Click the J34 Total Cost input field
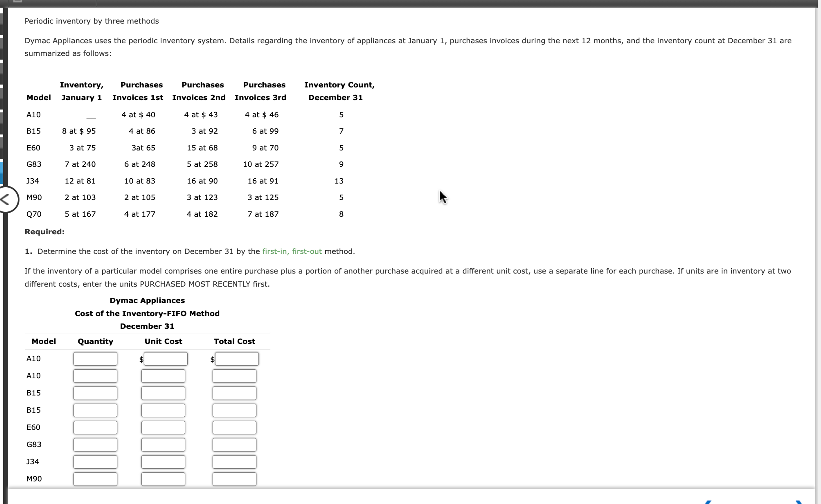Screen dimensions: 821x504 tap(234, 462)
